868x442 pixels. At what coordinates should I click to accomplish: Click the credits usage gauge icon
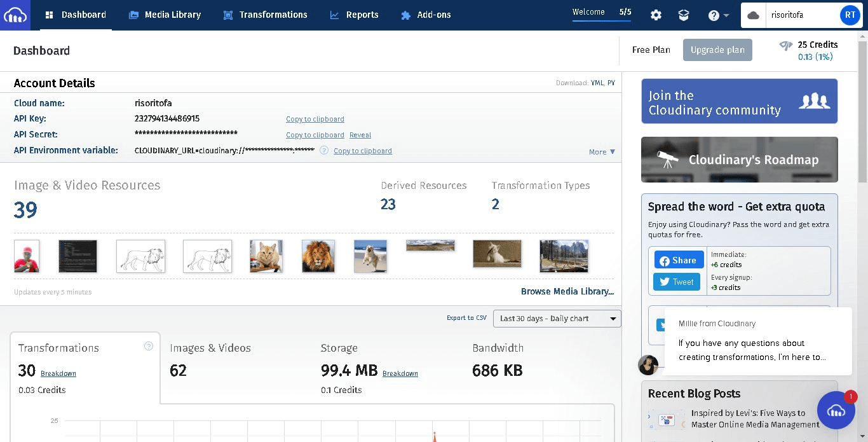[786, 45]
